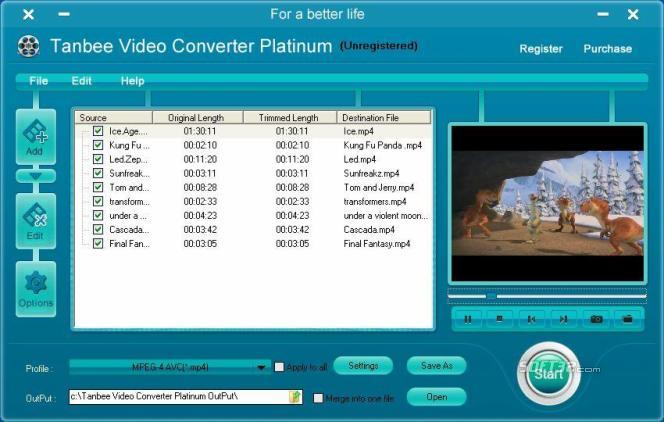This screenshot has width=664, height=422.
Task: Open profile Settings button
Action: [x=363, y=365]
